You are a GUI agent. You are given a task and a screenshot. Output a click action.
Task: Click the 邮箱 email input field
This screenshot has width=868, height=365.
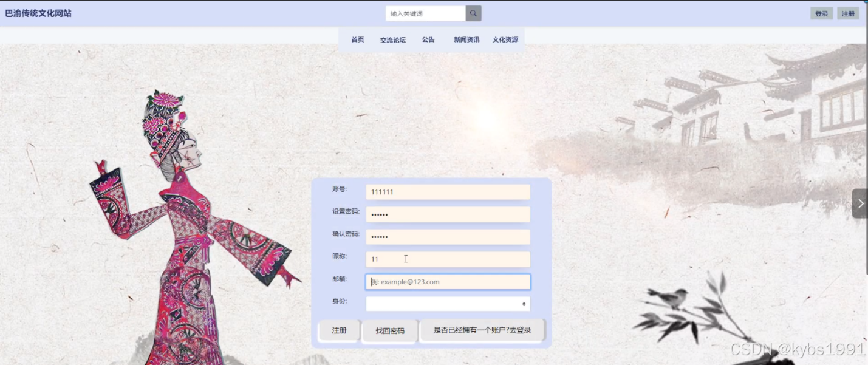click(448, 282)
